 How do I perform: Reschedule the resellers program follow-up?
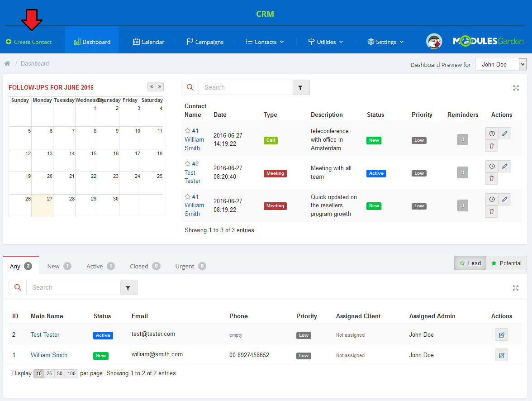click(x=492, y=199)
